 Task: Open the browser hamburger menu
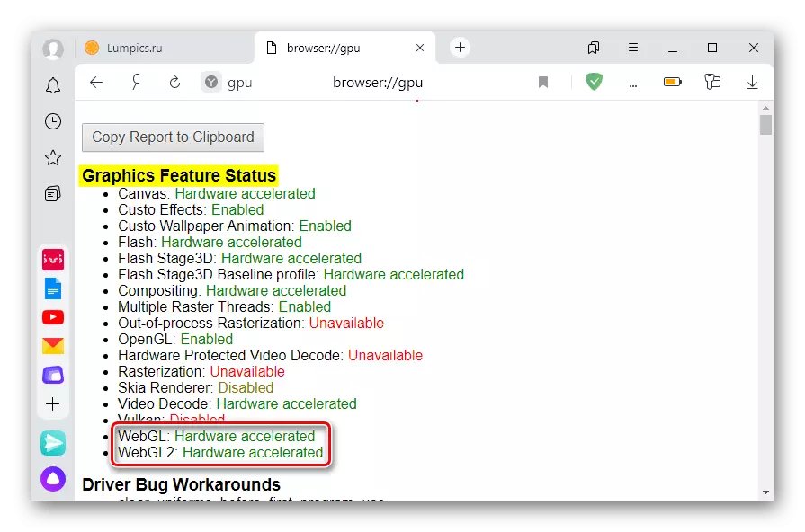pyautogui.click(x=633, y=48)
